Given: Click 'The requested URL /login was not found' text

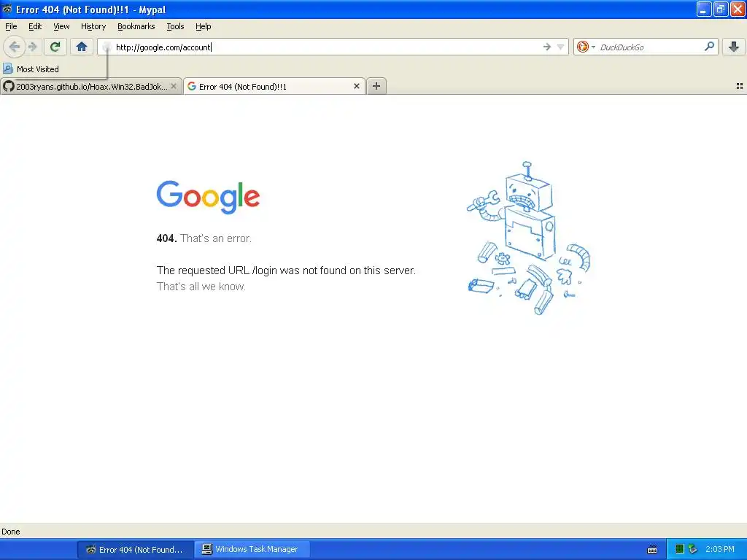Looking at the screenshot, I should [286, 271].
